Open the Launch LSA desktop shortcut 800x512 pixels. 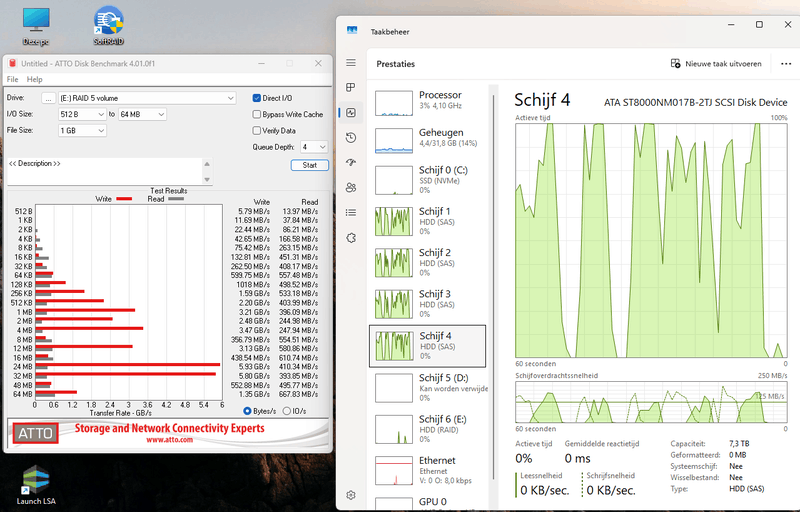(36, 484)
